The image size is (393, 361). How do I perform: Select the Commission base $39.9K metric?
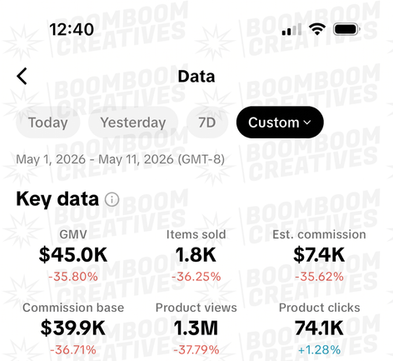[73, 328]
